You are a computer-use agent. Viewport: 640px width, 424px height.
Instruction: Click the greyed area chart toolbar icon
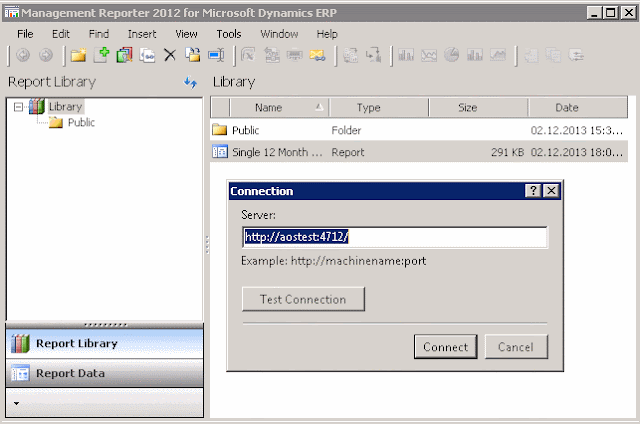point(498,55)
